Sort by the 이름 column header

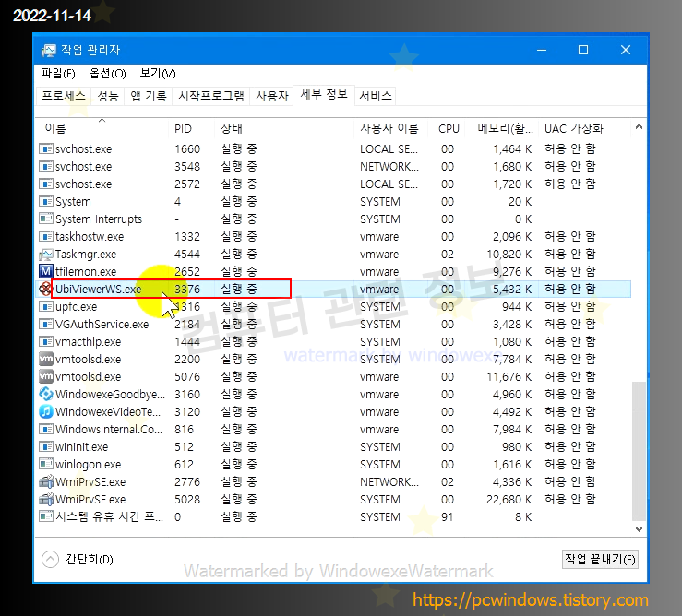[x=102, y=129]
